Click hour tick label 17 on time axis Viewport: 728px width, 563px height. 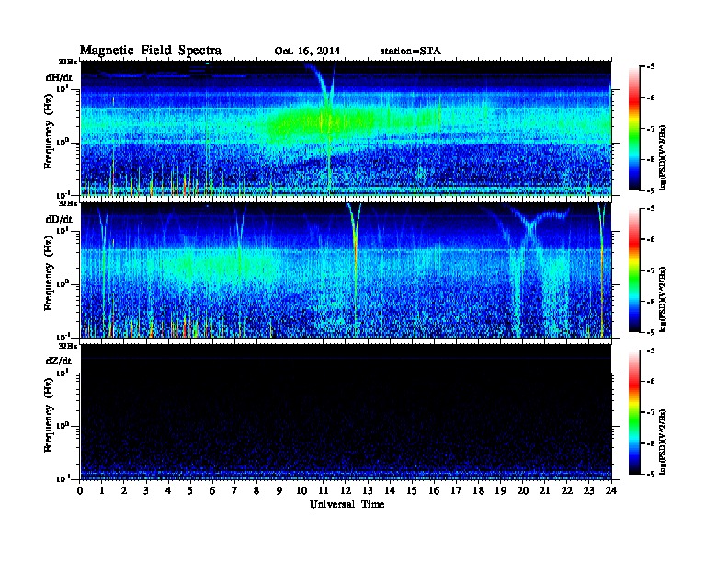point(457,491)
